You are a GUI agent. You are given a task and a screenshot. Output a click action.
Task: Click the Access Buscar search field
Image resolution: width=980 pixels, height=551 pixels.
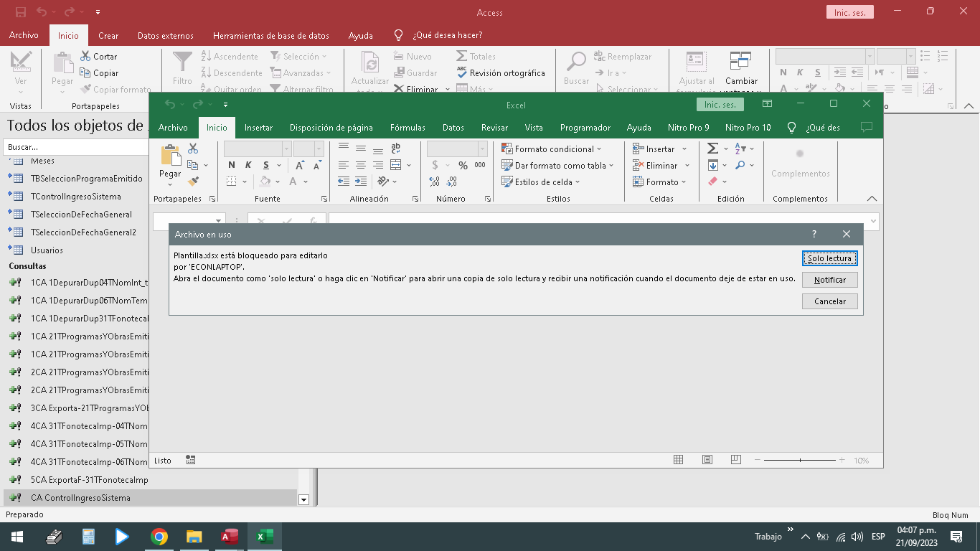click(75, 146)
